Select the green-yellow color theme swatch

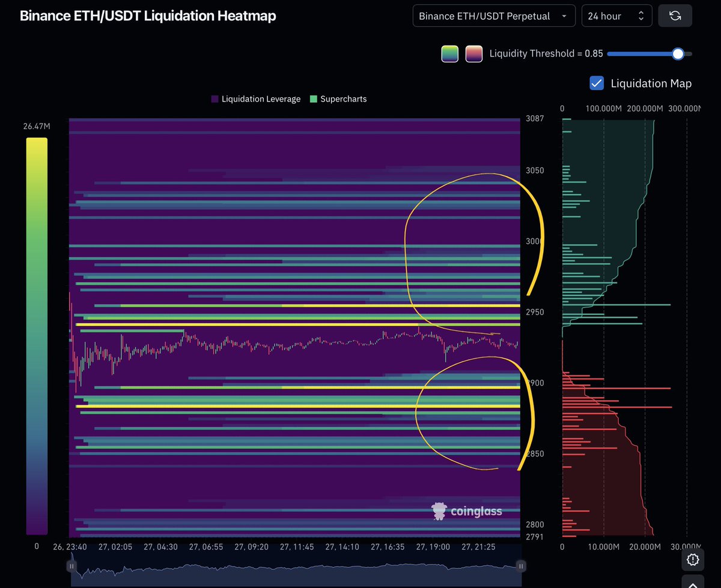[450, 53]
